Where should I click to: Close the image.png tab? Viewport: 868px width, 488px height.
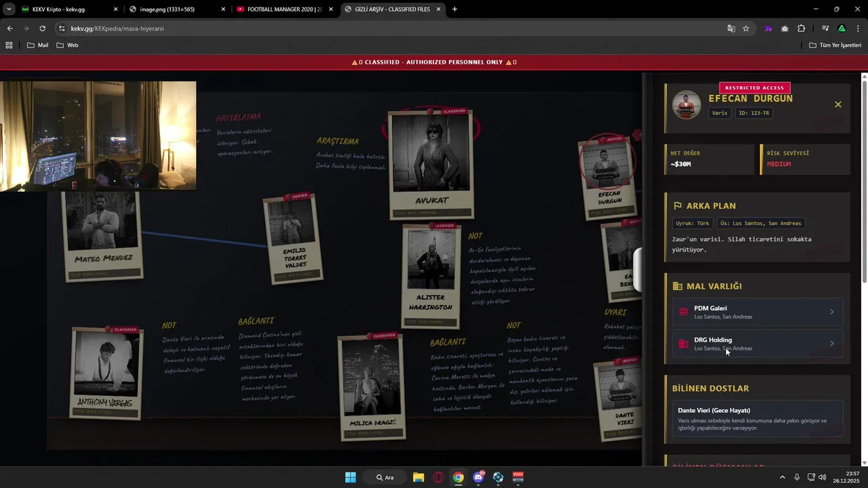point(223,9)
